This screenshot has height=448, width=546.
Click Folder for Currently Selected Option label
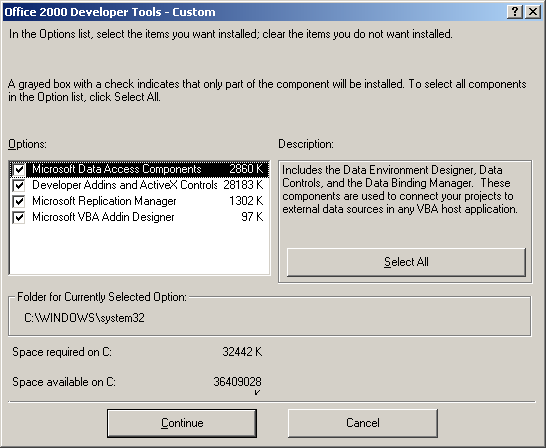point(102,297)
